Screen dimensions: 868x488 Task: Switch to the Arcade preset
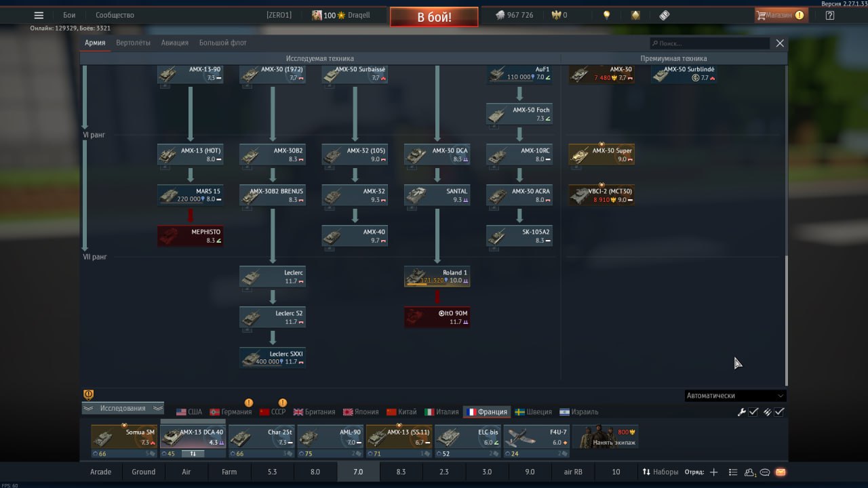point(101,472)
